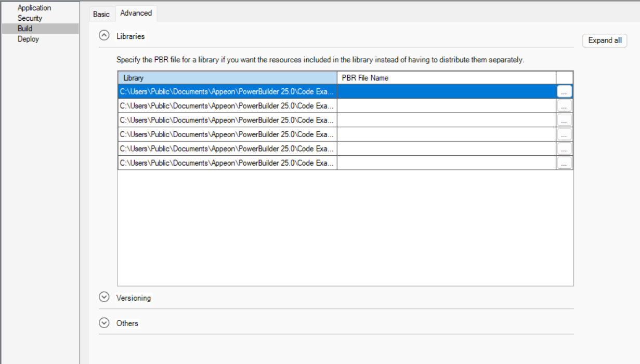640x364 pixels.
Task: Click the PBR File Name column header
Action: point(446,78)
